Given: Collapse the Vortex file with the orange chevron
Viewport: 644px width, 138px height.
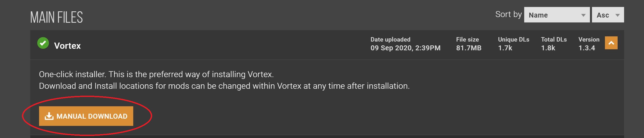Looking at the screenshot, I should click(x=611, y=43).
